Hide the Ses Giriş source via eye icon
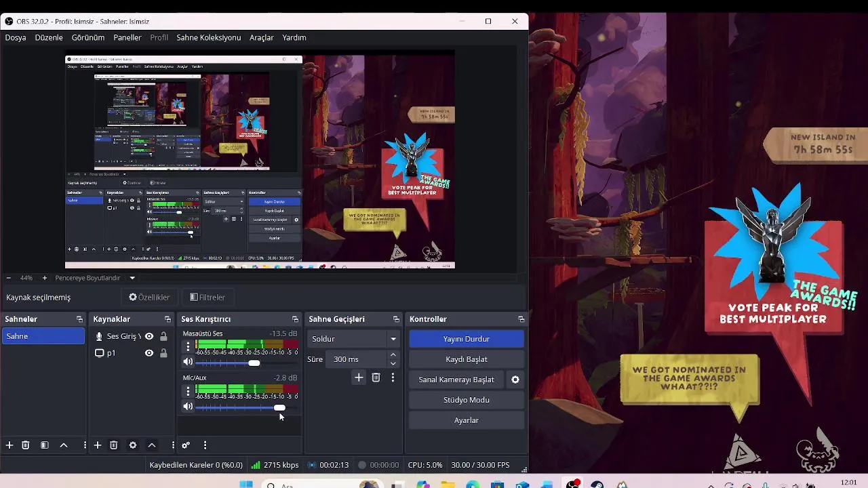This screenshot has height=488, width=868. coord(149,336)
